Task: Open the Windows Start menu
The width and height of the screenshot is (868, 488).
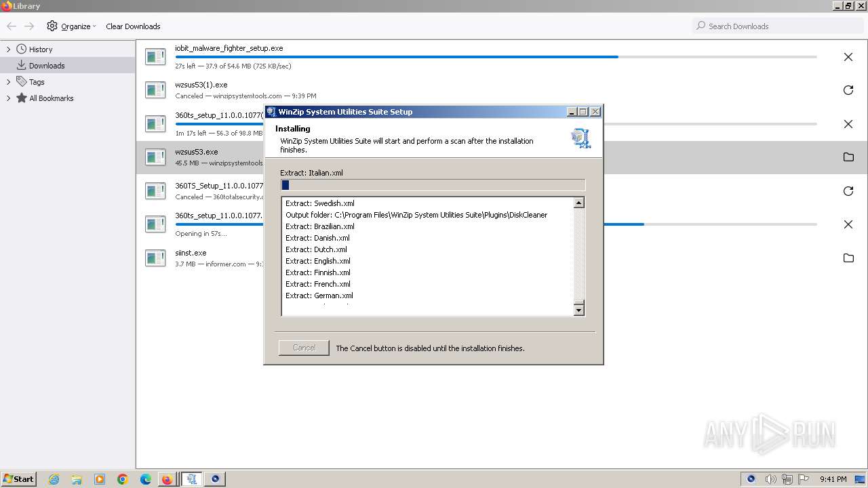Action: point(18,479)
